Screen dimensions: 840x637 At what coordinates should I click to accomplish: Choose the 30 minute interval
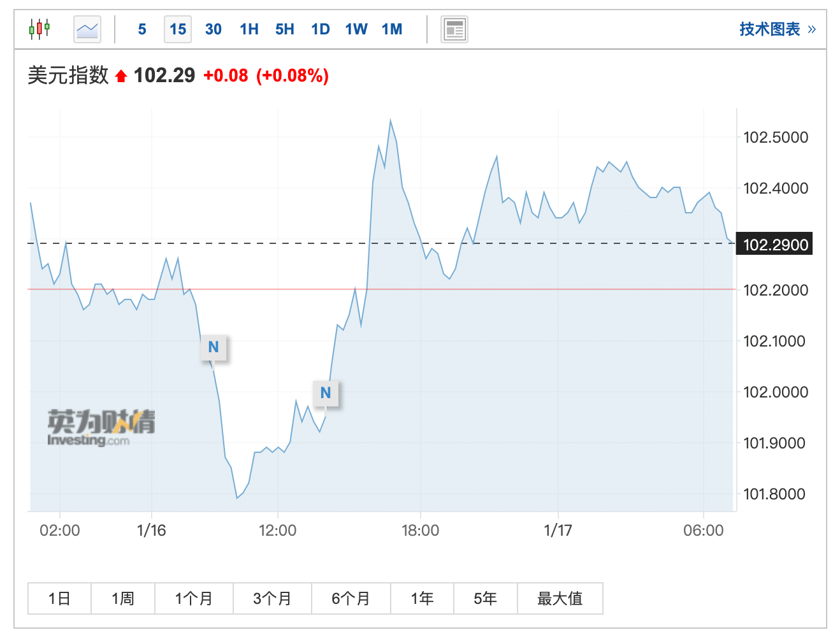pyautogui.click(x=214, y=29)
